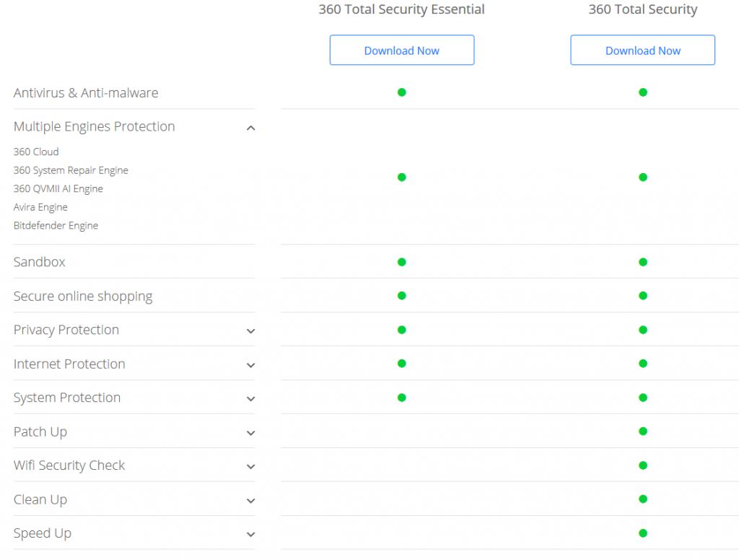Expand the Patch Up details
Viewport: 739px width, 560px height.
250,433
